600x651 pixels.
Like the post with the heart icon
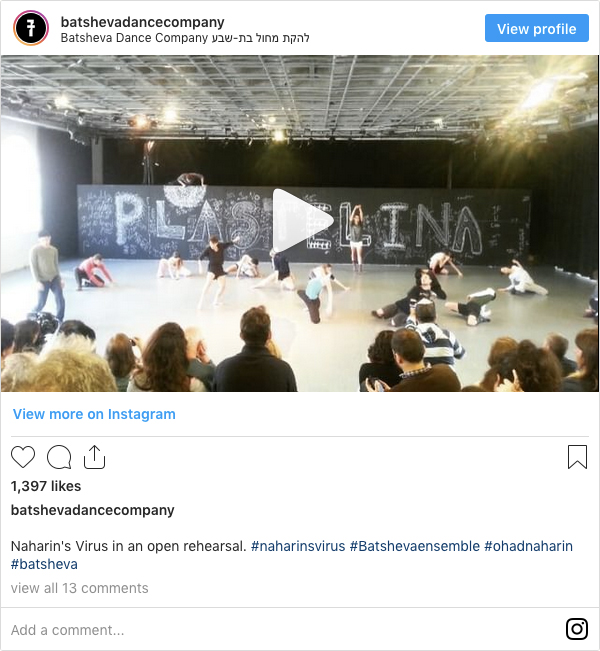tap(23, 457)
